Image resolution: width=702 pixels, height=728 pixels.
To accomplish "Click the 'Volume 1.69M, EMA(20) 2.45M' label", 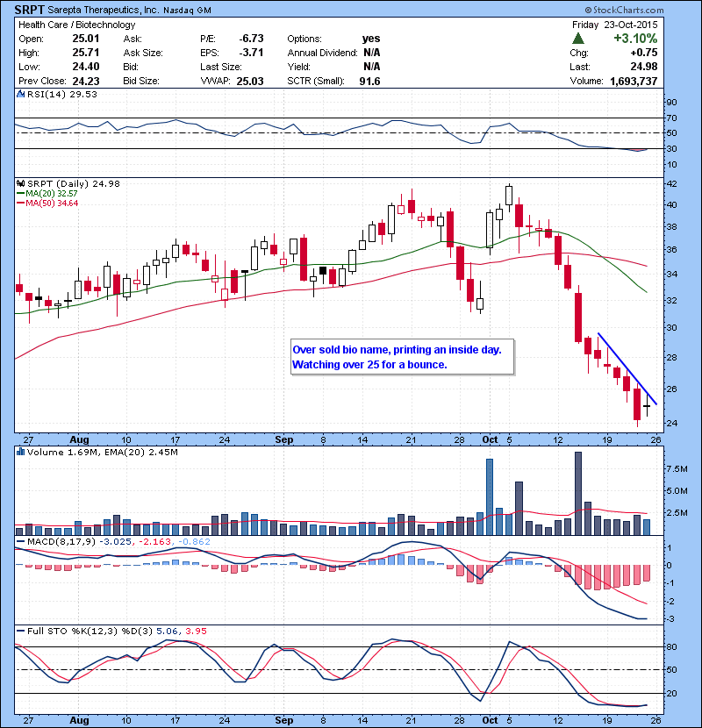I will tap(102, 452).
